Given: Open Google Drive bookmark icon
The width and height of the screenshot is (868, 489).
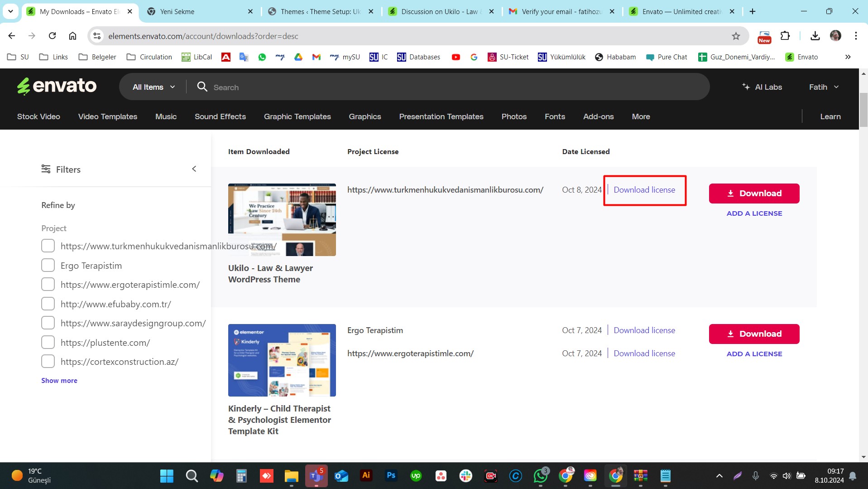Looking at the screenshot, I should pos(298,57).
